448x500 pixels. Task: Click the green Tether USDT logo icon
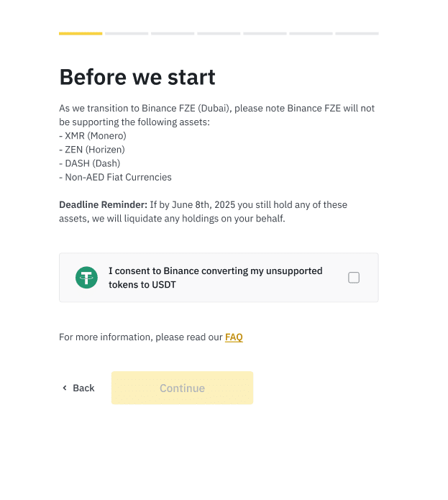[x=86, y=278]
